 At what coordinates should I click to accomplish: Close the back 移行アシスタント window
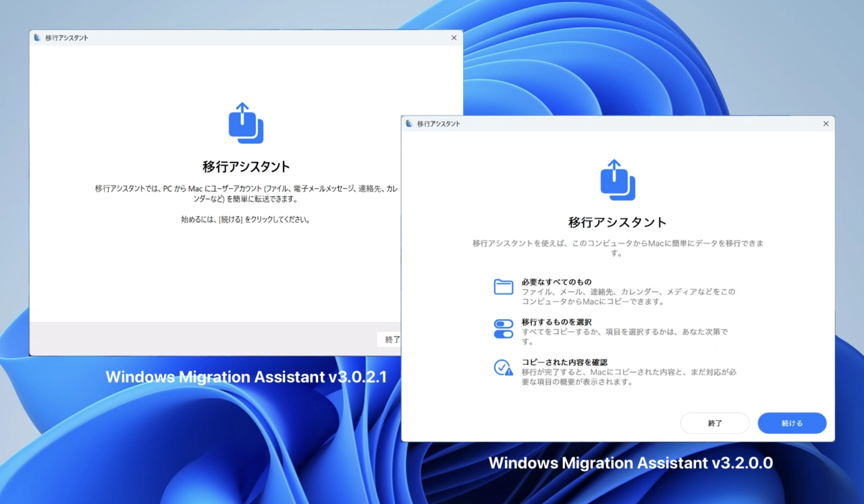pyautogui.click(x=454, y=38)
